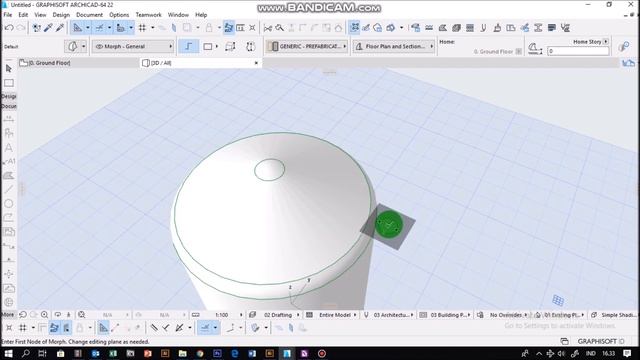Switch to 0. Ground Floor tab

(x=78, y=63)
